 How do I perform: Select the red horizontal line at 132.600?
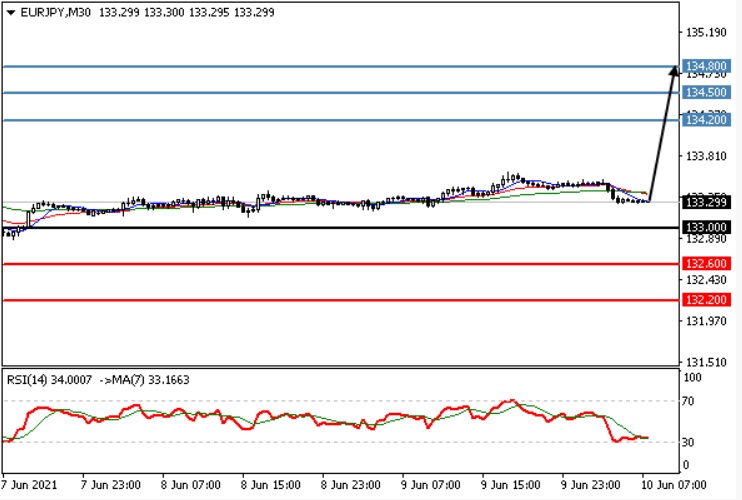(341, 264)
